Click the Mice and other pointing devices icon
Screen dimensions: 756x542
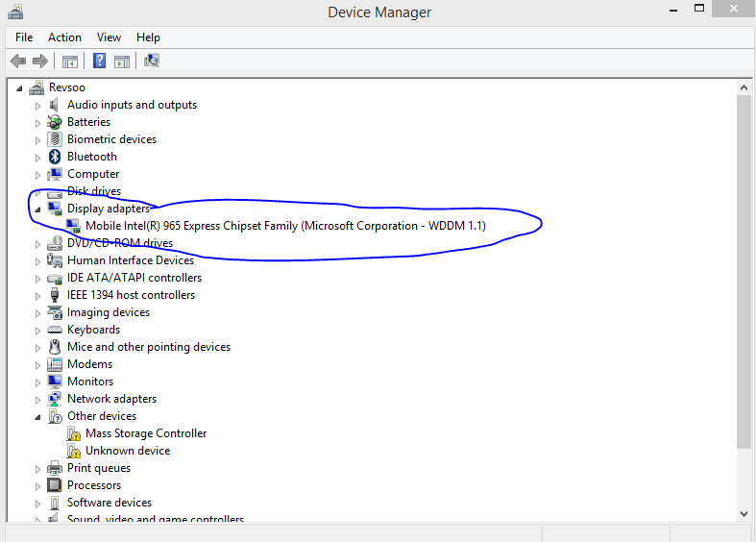[x=55, y=347]
